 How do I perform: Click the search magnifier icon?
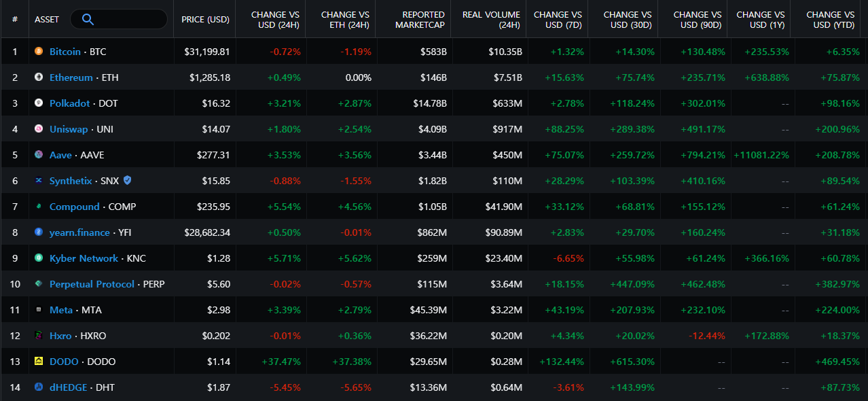[x=88, y=19]
